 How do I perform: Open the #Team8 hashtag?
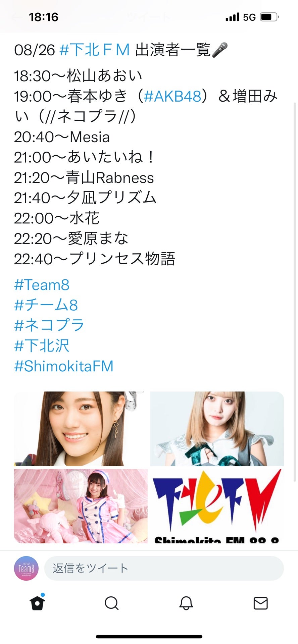pos(42,285)
